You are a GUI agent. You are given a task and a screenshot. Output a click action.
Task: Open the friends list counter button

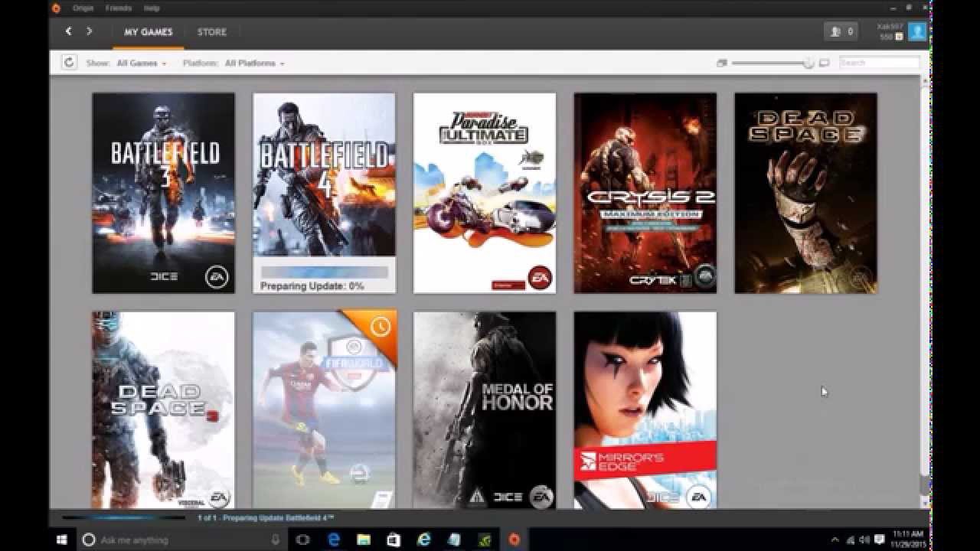tap(840, 31)
